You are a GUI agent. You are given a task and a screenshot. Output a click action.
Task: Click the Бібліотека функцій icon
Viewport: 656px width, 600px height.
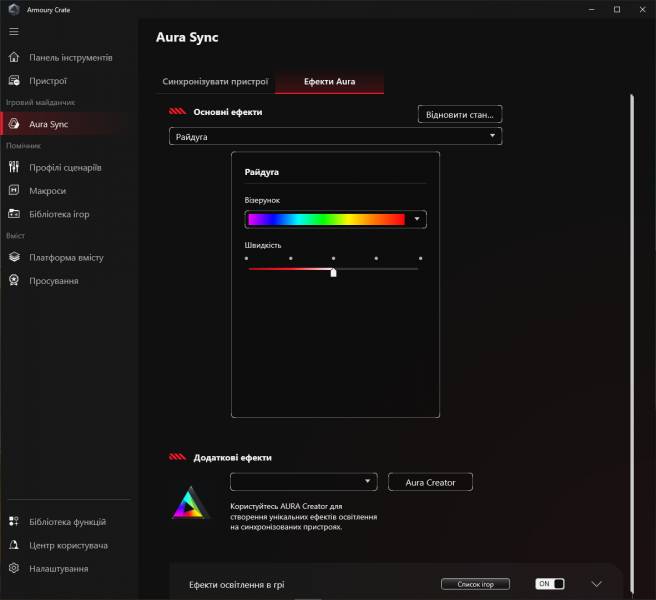coord(14,521)
